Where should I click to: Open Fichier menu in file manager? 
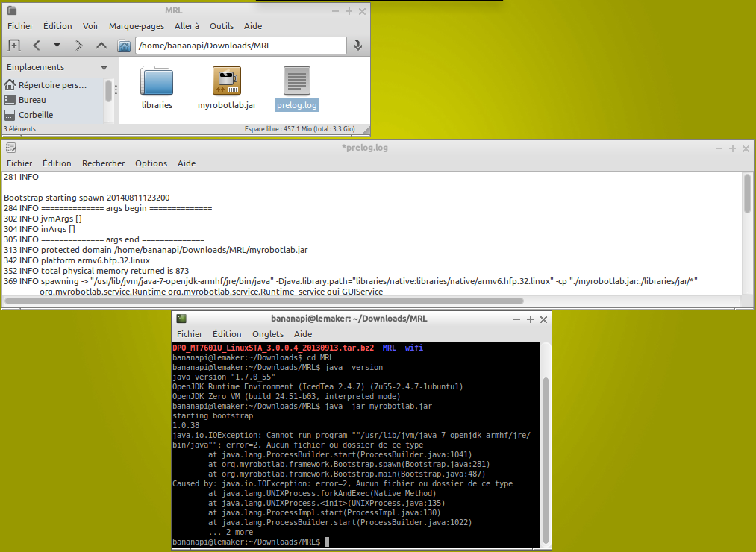click(20, 26)
